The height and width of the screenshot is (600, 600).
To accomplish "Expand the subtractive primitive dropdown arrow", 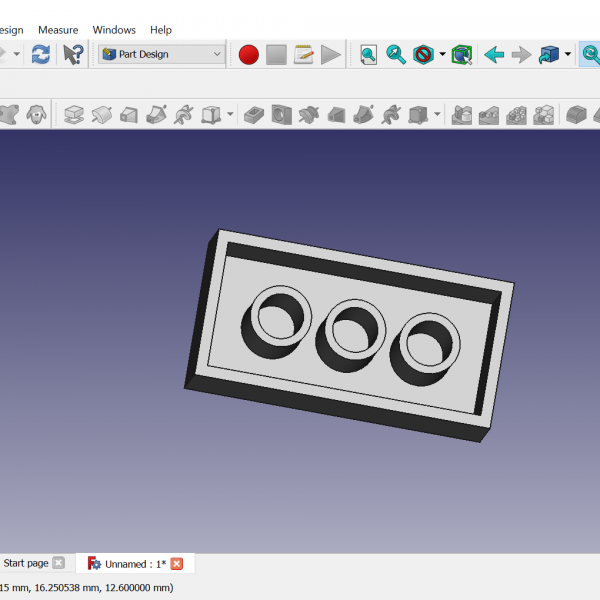I will click(x=437, y=115).
